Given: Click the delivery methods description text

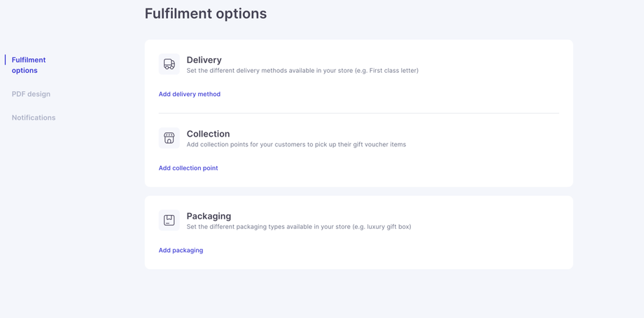Looking at the screenshot, I should (302, 71).
